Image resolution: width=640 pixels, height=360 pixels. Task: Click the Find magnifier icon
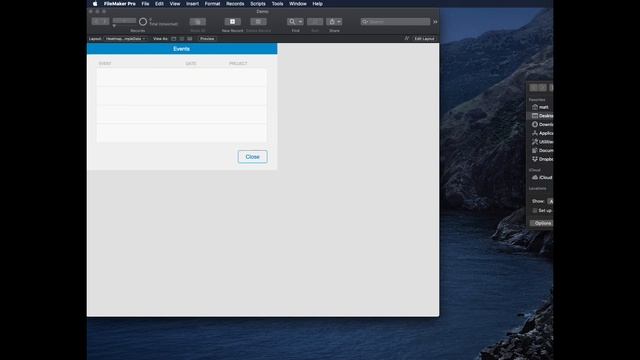pos(292,22)
